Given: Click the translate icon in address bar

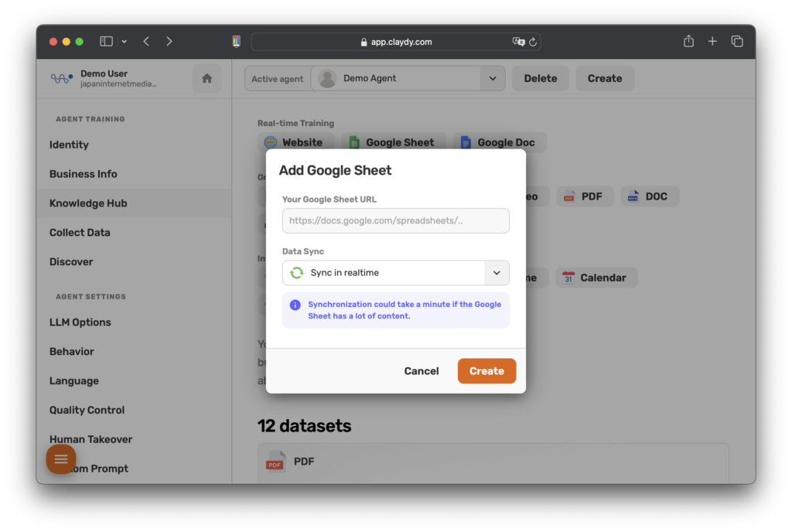Looking at the screenshot, I should (x=518, y=42).
